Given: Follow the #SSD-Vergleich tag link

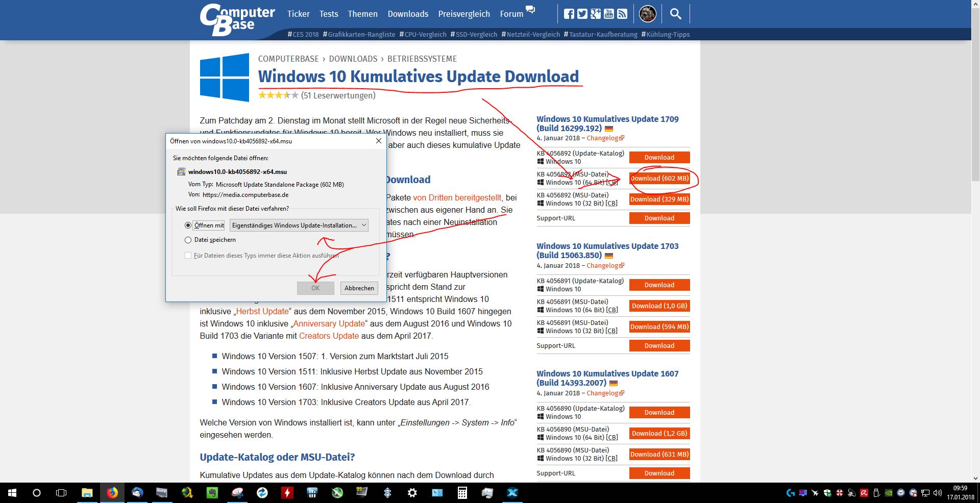Looking at the screenshot, I should 474,35.
